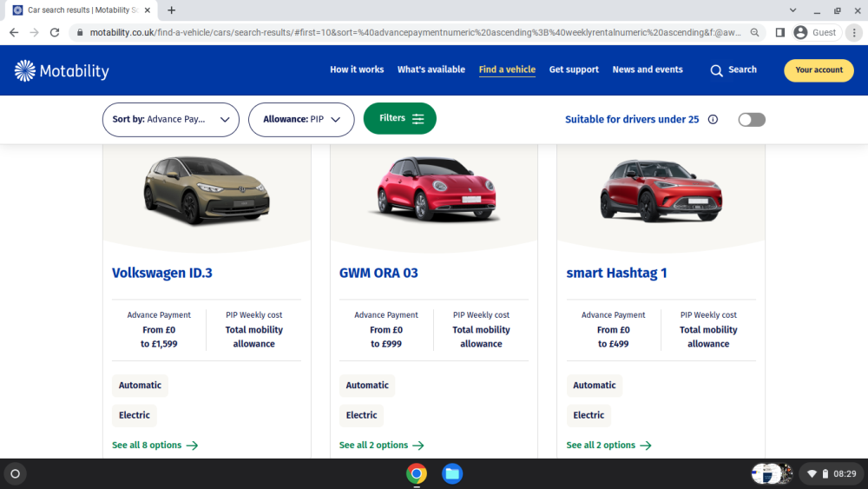Open a new browser tab
This screenshot has height=489, width=868.
172,10
